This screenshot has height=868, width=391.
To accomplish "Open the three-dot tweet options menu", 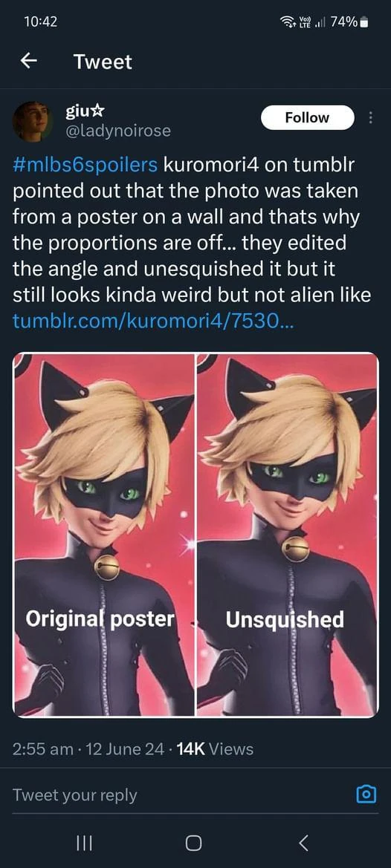I will 371,118.
